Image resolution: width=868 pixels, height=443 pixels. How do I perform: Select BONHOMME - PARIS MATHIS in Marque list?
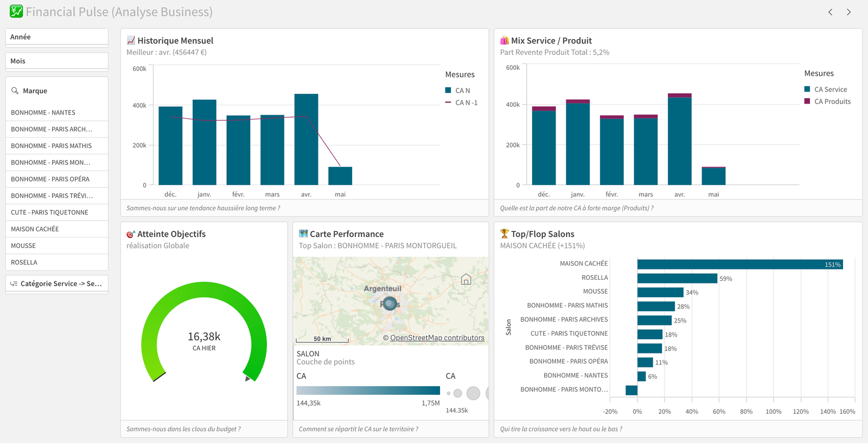click(x=57, y=146)
